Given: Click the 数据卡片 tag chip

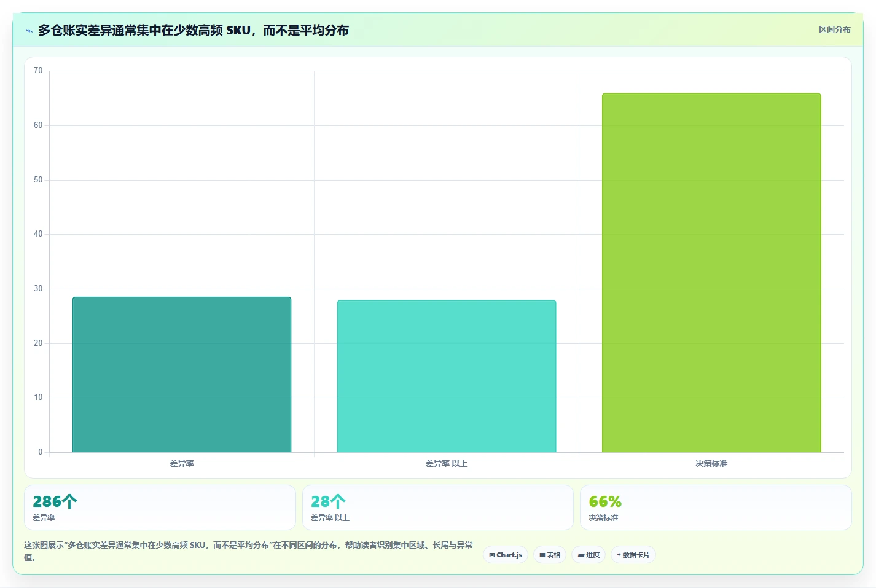Looking at the screenshot, I should 633,555.
